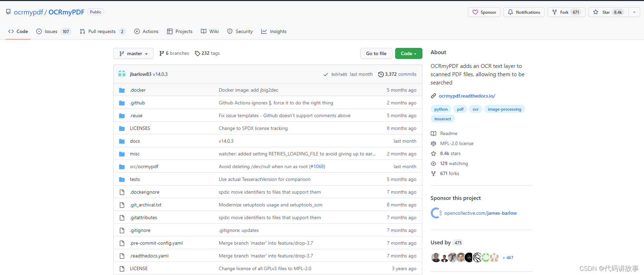Expand the Star lists dropdown arrow
The width and height of the screenshot is (644, 275).
[634, 12]
